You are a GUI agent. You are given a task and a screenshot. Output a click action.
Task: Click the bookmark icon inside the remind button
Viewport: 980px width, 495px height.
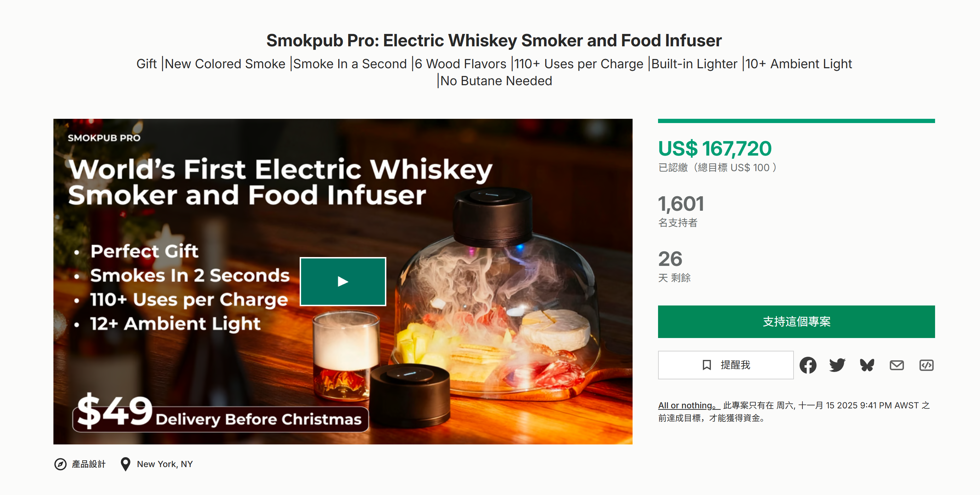(x=707, y=365)
